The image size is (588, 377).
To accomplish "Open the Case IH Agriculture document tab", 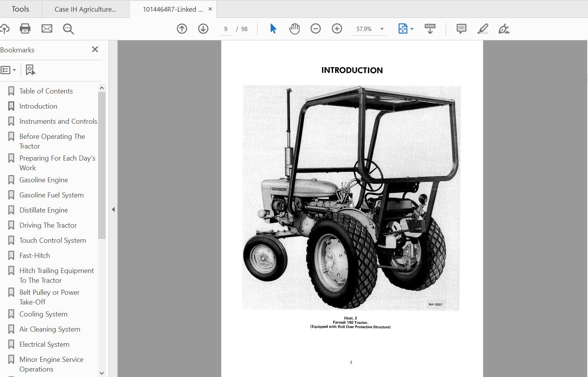I will pos(85,9).
